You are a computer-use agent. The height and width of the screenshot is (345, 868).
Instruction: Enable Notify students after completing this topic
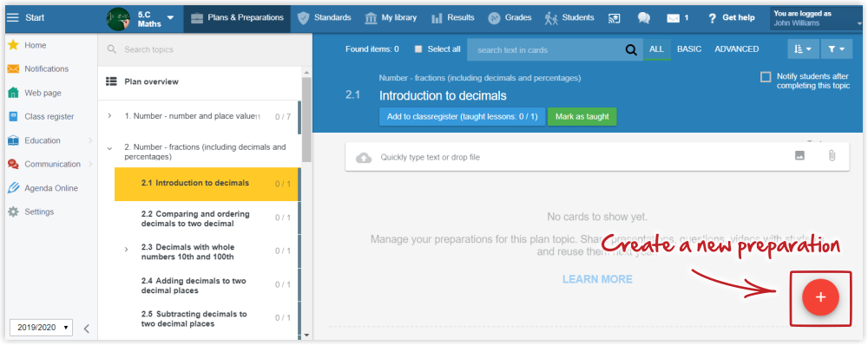[x=766, y=77]
